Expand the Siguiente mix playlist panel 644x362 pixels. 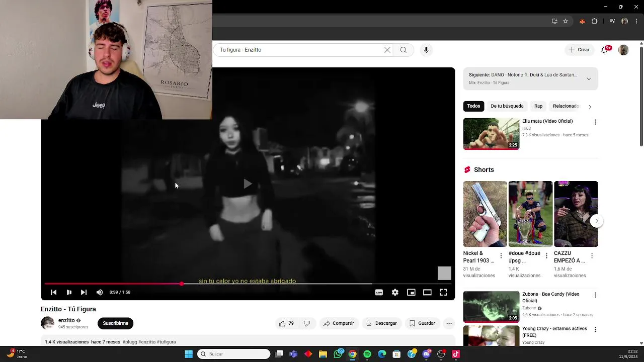tap(589, 79)
